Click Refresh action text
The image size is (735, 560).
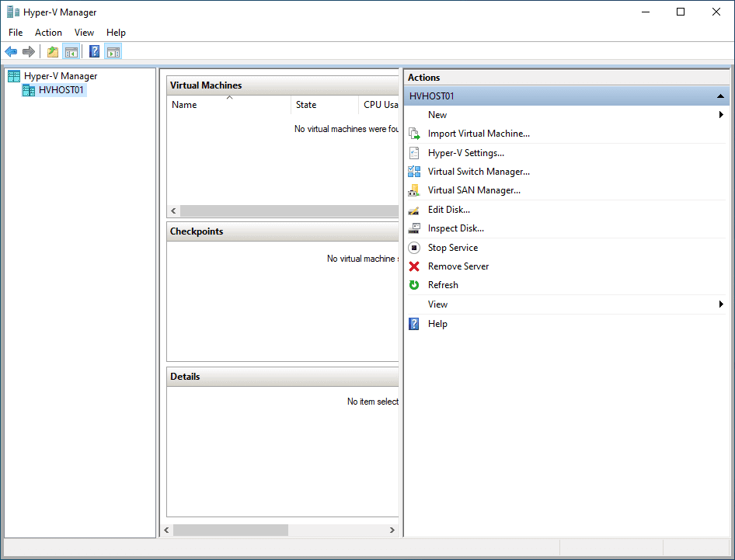[x=443, y=285]
